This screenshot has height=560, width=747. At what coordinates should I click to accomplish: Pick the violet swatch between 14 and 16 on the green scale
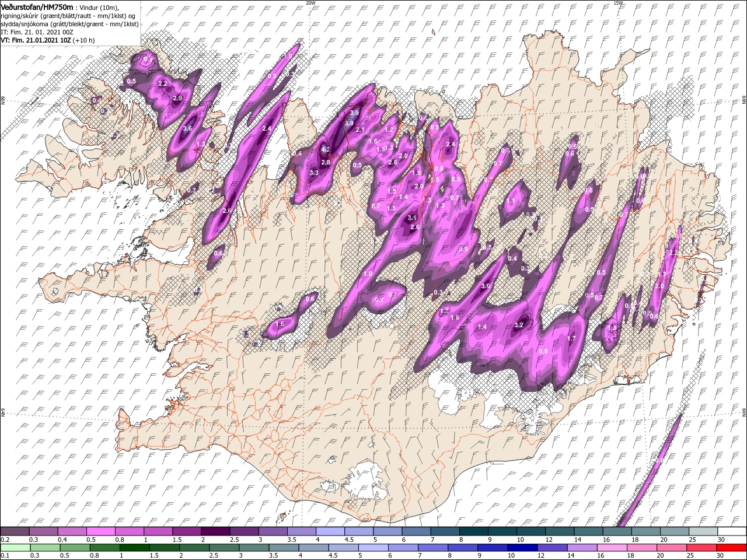pos(582,548)
